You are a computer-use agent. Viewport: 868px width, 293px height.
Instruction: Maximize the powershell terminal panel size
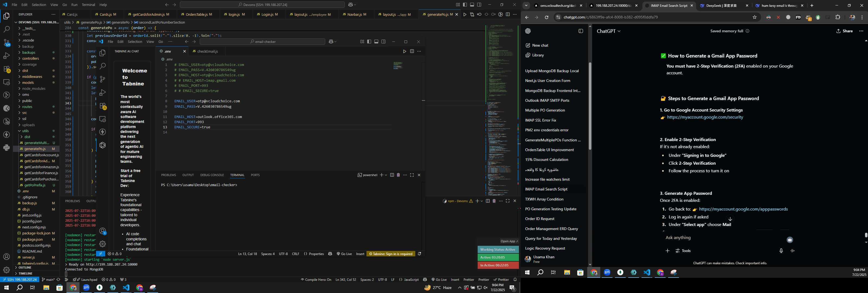pyautogui.click(x=412, y=175)
